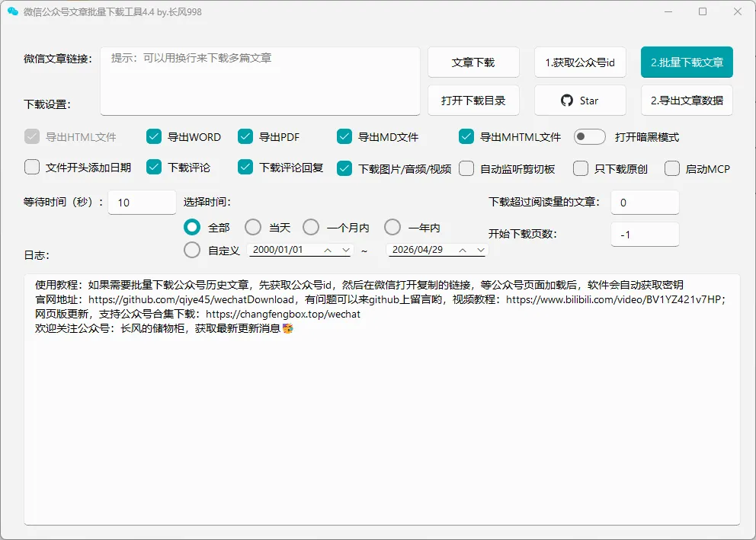Click the 文章下载 button
Image resolution: width=756 pixels, height=540 pixels.
(x=473, y=62)
